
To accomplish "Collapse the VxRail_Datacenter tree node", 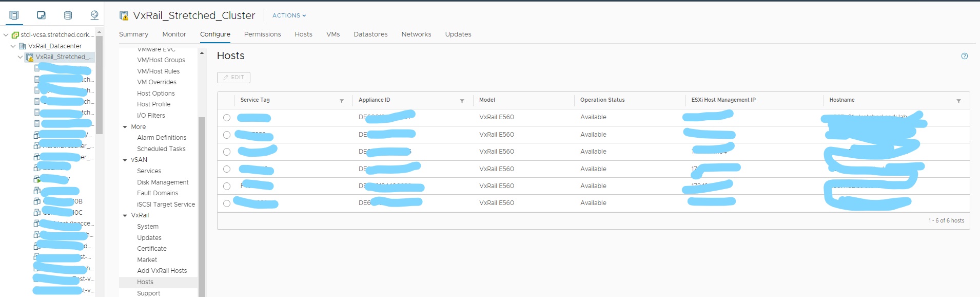I will click(x=13, y=46).
